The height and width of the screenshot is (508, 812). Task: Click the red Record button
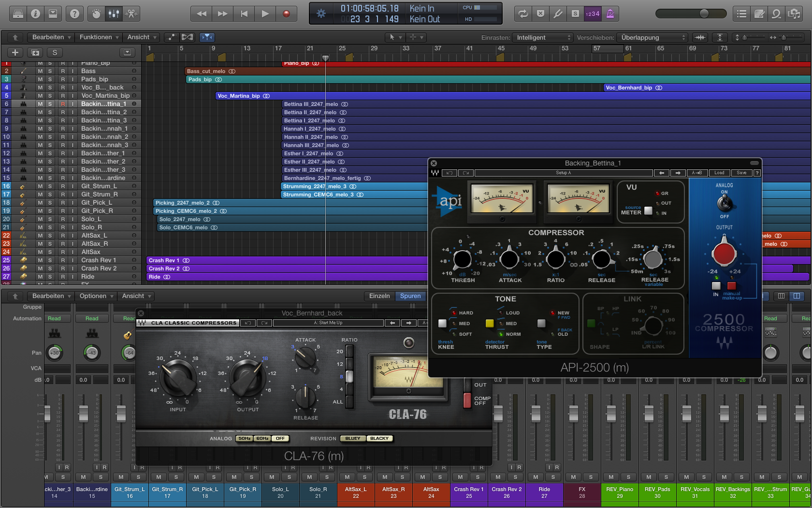[286, 14]
